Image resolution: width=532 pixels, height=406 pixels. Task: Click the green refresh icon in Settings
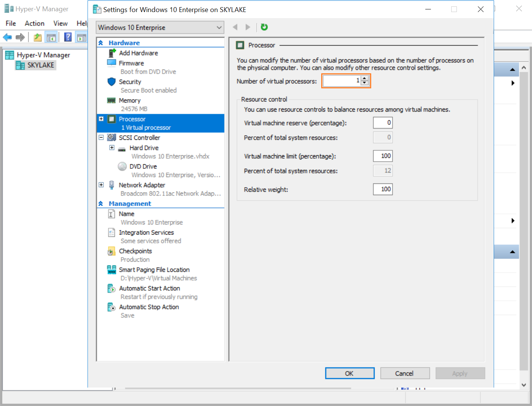point(264,27)
